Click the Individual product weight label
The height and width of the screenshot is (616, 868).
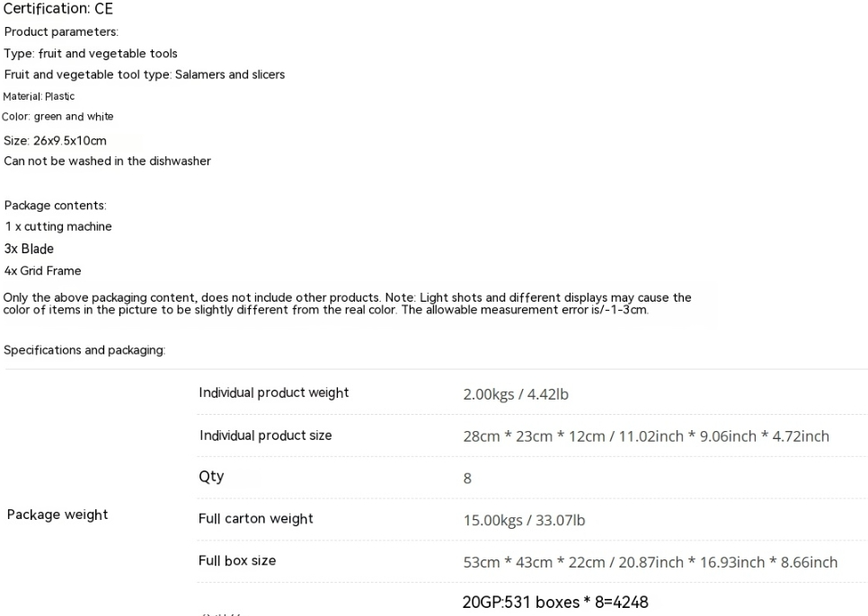pos(273,392)
